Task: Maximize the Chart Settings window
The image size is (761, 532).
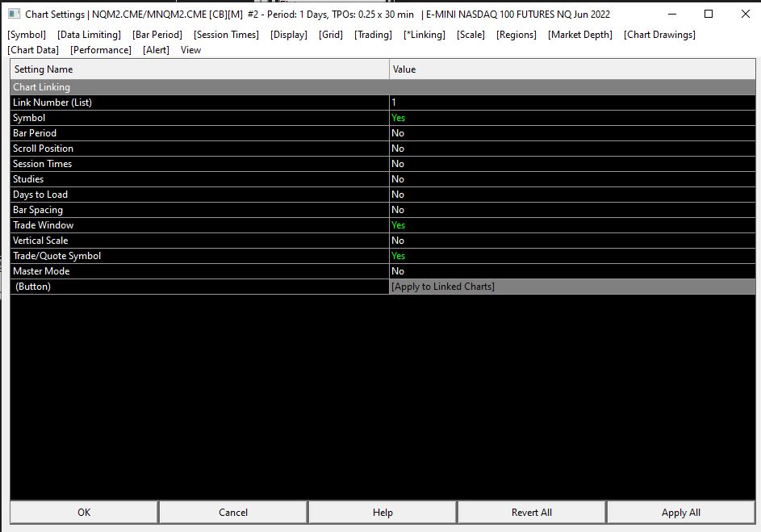Action: (x=709, y=14)
